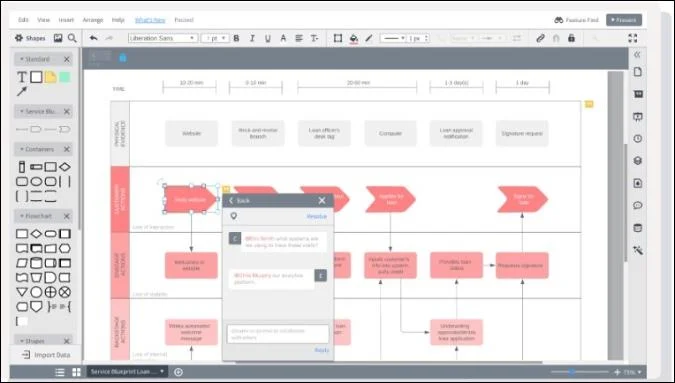675x383 pixels.
Task: Open the Page settings panel icon
Action: click(x=638, y=72)
